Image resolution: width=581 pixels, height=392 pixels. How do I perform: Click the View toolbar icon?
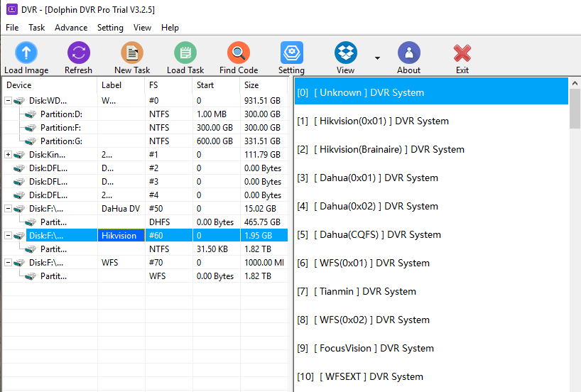click(x=346, y=53)
